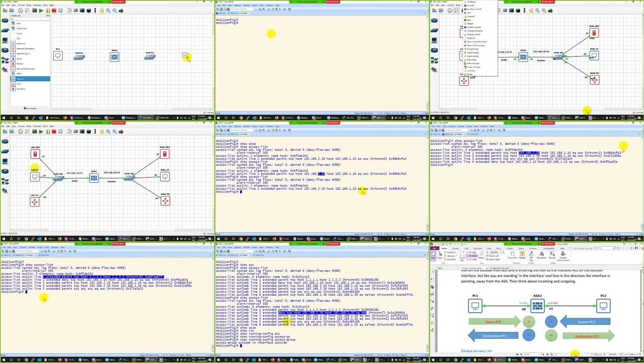Click the screenshot camera icon in top-left GNS3 toolbar
Screen dimensions: 644x363
pyautogui.click(x=121, y=10)
